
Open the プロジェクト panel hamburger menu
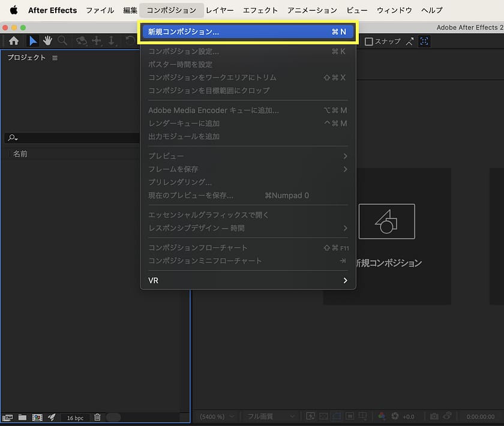tap(55, 58)
